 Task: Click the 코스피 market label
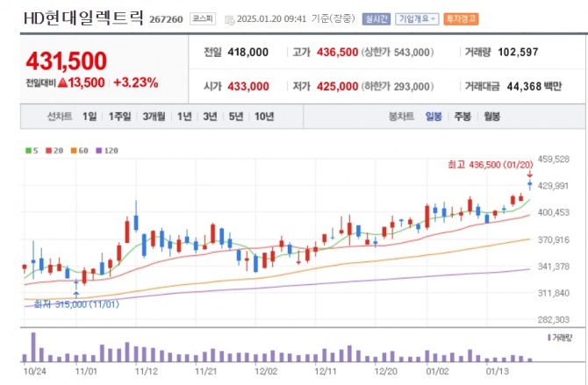[x=203, y=18]
